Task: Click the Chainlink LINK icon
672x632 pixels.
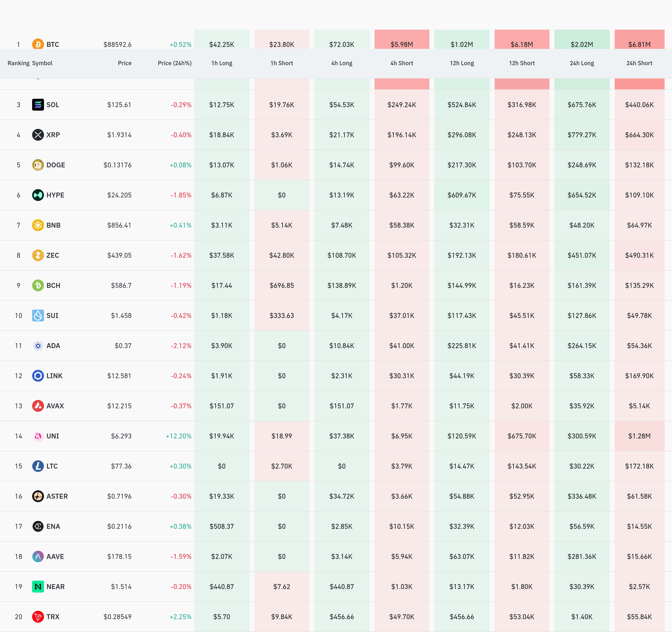Action: click(x=38, y=376)
